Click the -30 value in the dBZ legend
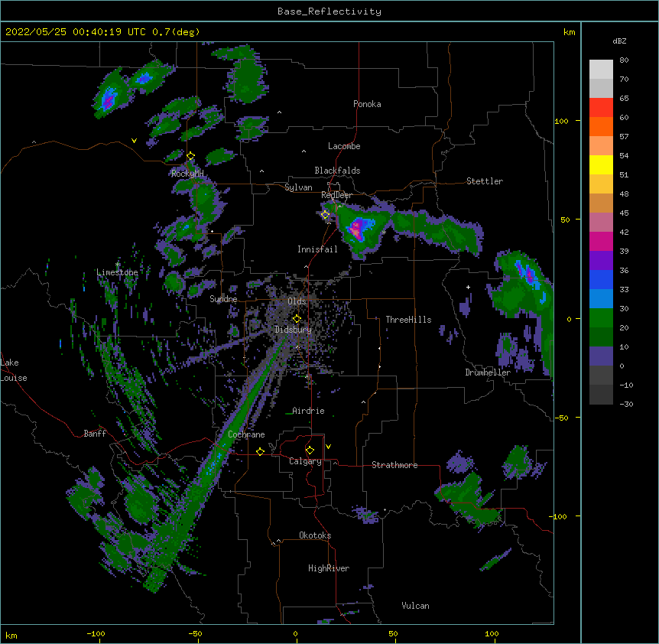 626,405
